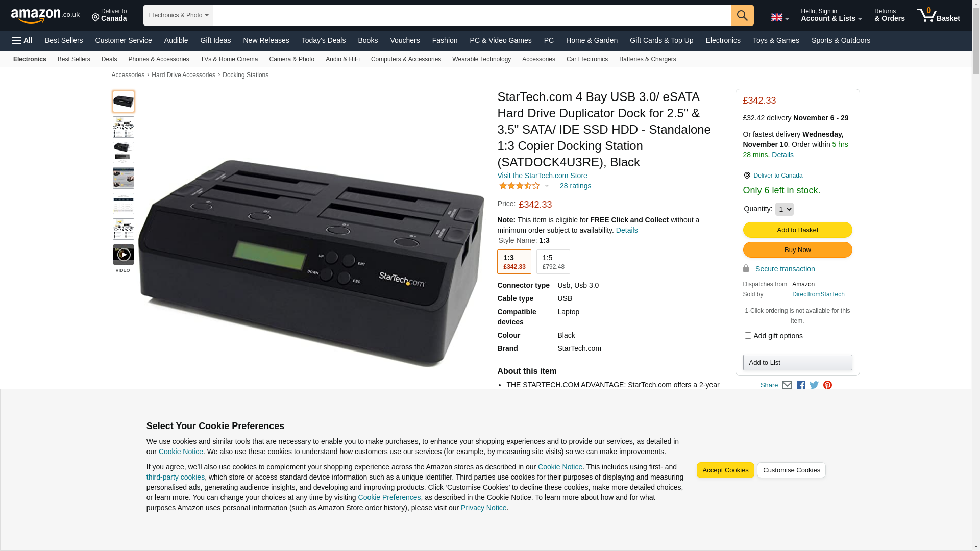This screenshot has width=980, height=551.
Task: Open the All hamburger menu
Action: click(22, 40)
